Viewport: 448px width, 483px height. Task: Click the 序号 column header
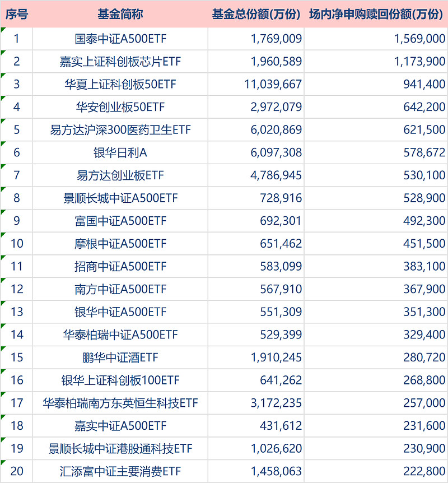point(17,14)
